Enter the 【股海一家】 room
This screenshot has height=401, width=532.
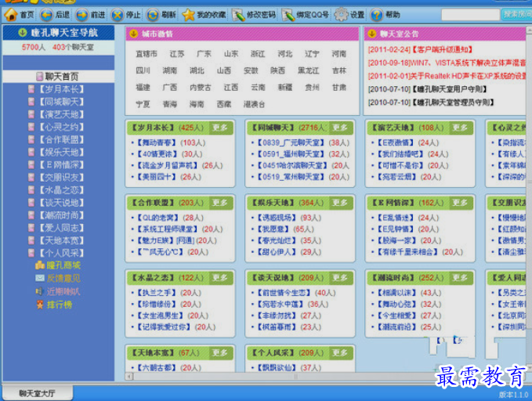coord(396,240)
